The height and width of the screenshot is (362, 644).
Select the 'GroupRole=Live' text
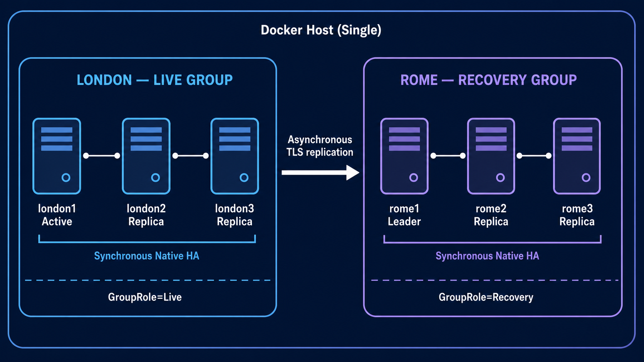pos(145,297)
